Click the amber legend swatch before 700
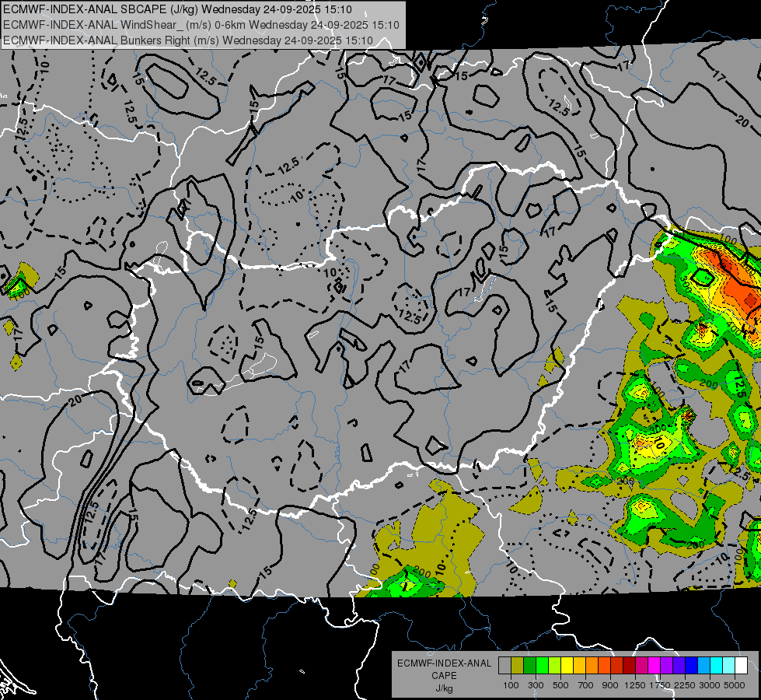The image size is (761, 700). click(579, 666)
